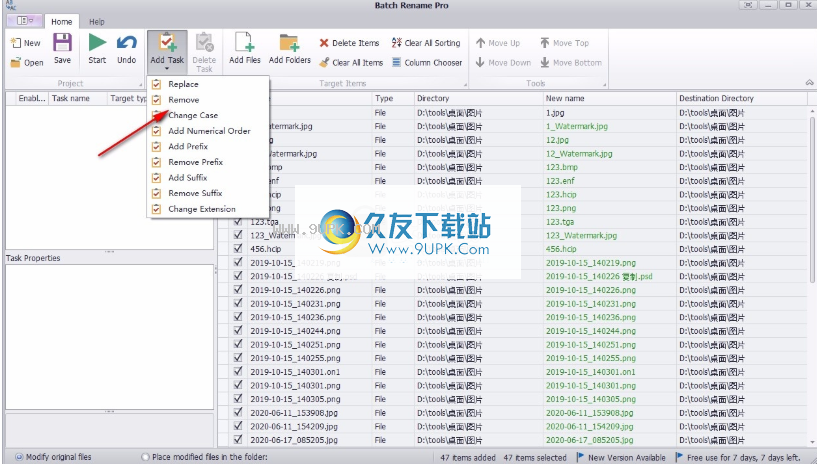
Task: Toggle checkbox for 2020-06-11_153908.jpg
Action: [238, 412]
